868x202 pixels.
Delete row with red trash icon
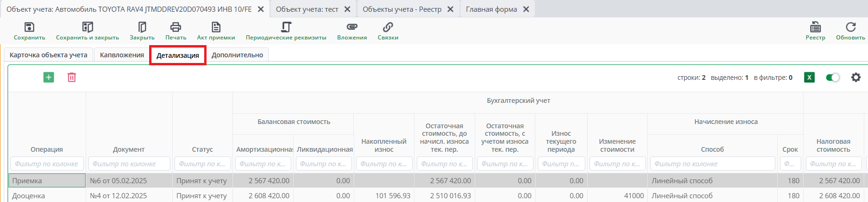[72, 78]
